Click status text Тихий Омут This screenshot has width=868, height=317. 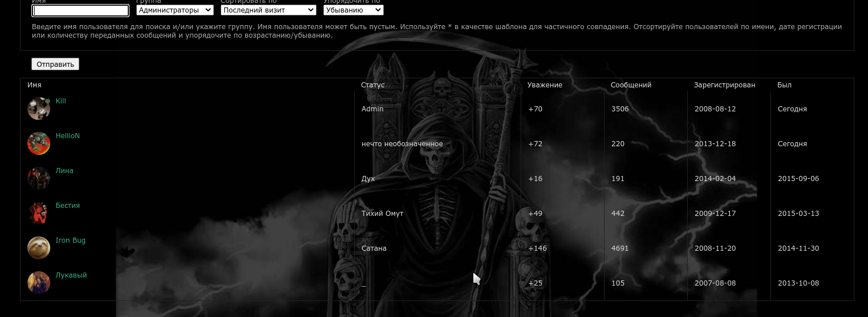tap(383, 214)
